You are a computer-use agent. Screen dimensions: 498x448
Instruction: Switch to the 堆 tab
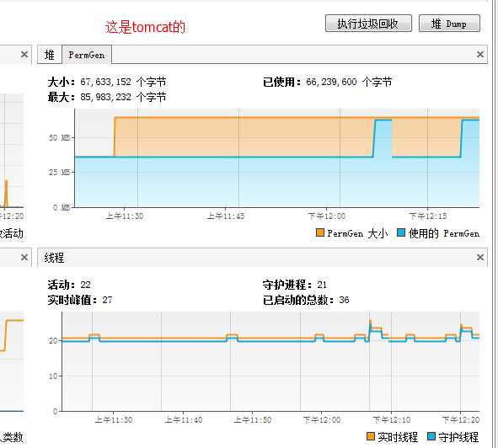49,55
